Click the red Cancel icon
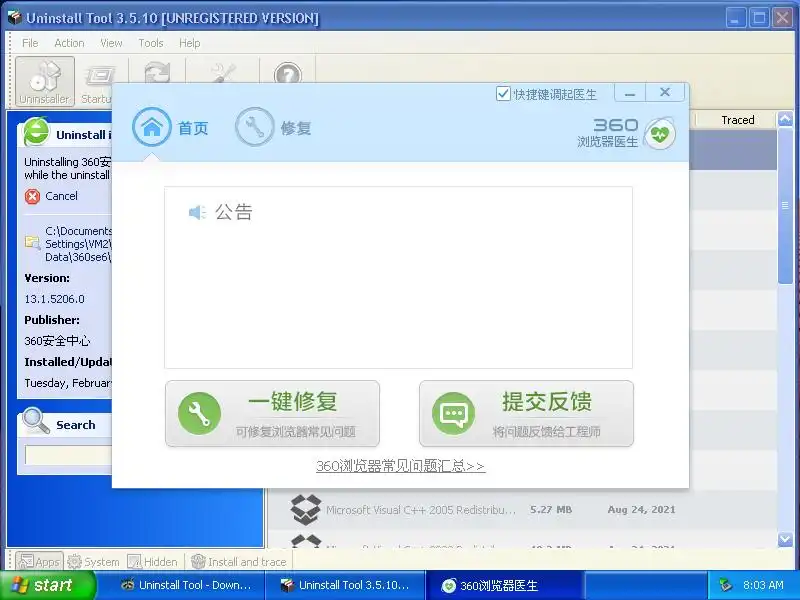 [32, 196]
